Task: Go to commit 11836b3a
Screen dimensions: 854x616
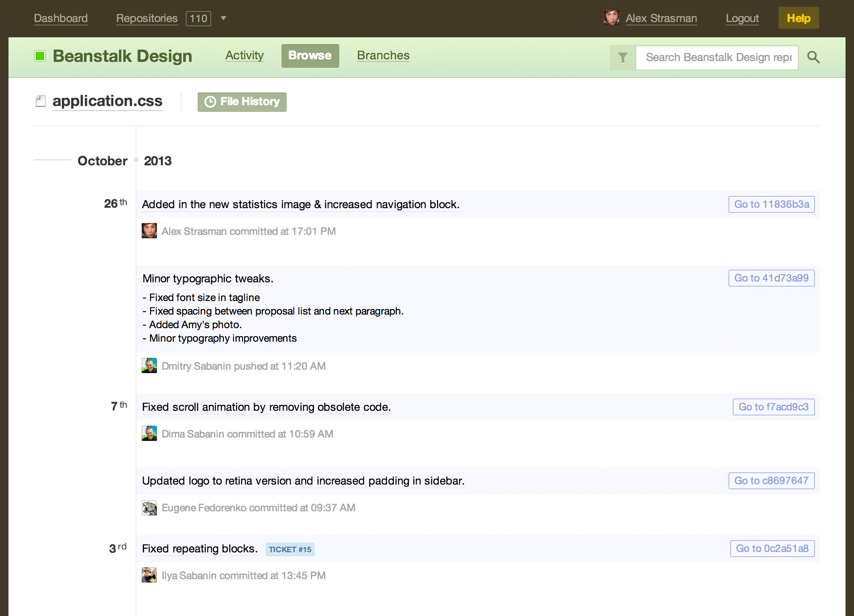Action: (x=772, y=204)
